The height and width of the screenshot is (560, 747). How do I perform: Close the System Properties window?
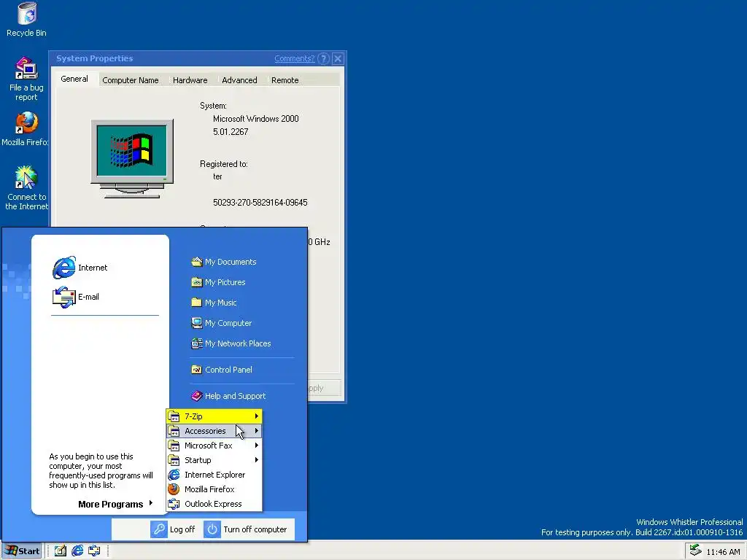pyautogui.click(x=338, y=58)
